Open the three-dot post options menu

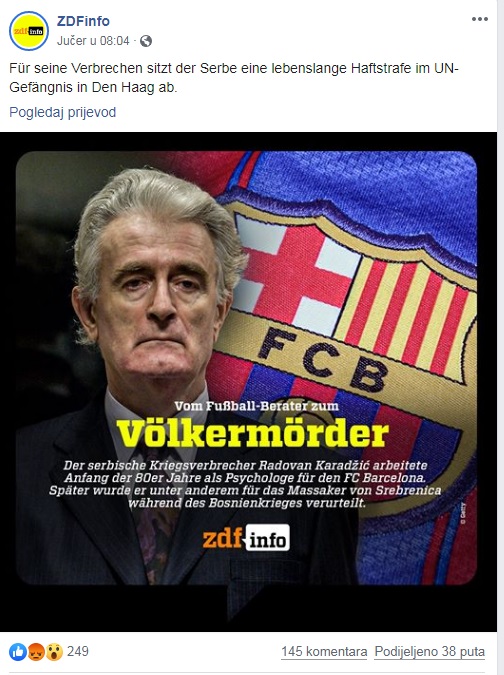(x=479, y=19)
